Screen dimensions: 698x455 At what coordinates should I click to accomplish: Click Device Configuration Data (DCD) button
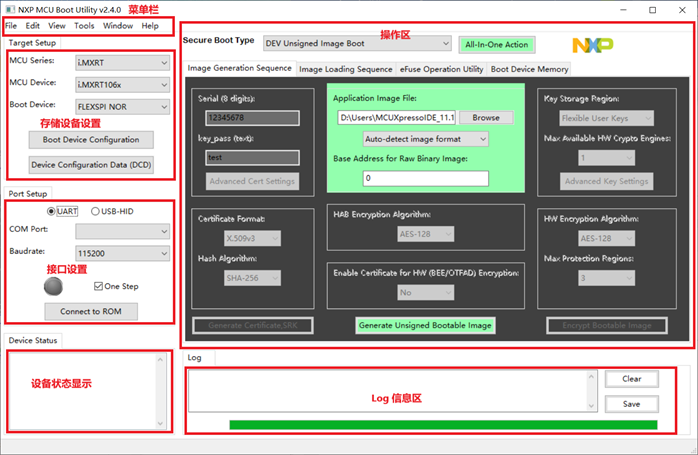(91, 165)
